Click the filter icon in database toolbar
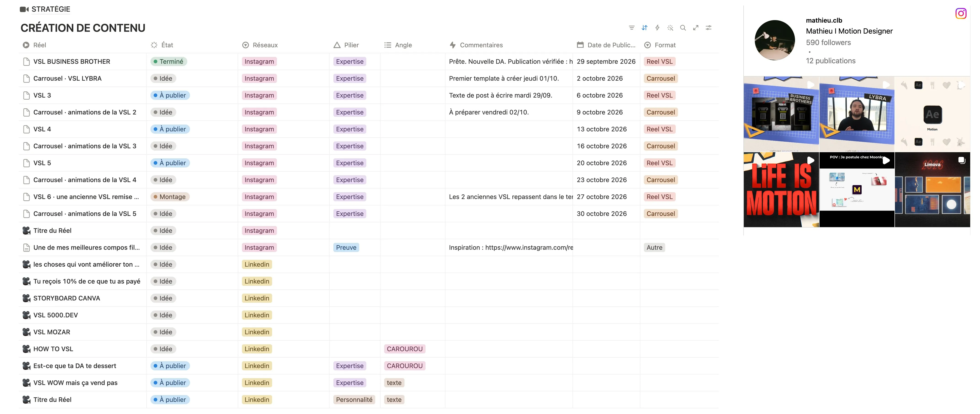Screen dimensions: 980x414 (632, 28)
